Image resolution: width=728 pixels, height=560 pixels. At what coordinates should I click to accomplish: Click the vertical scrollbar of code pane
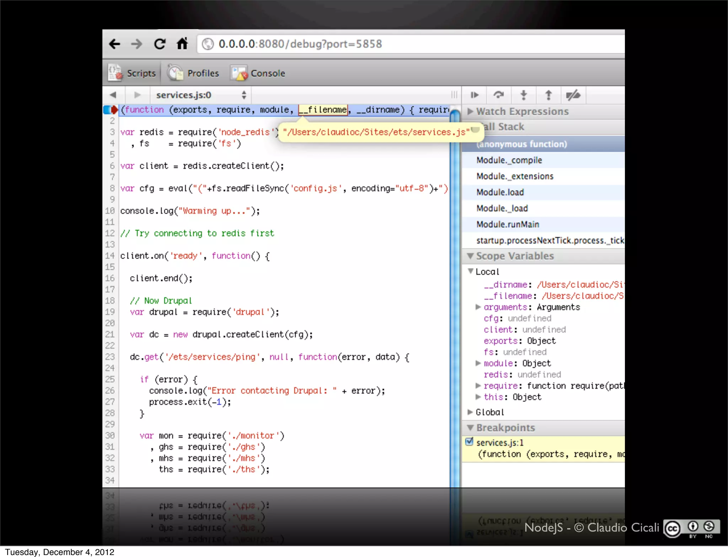455,298
